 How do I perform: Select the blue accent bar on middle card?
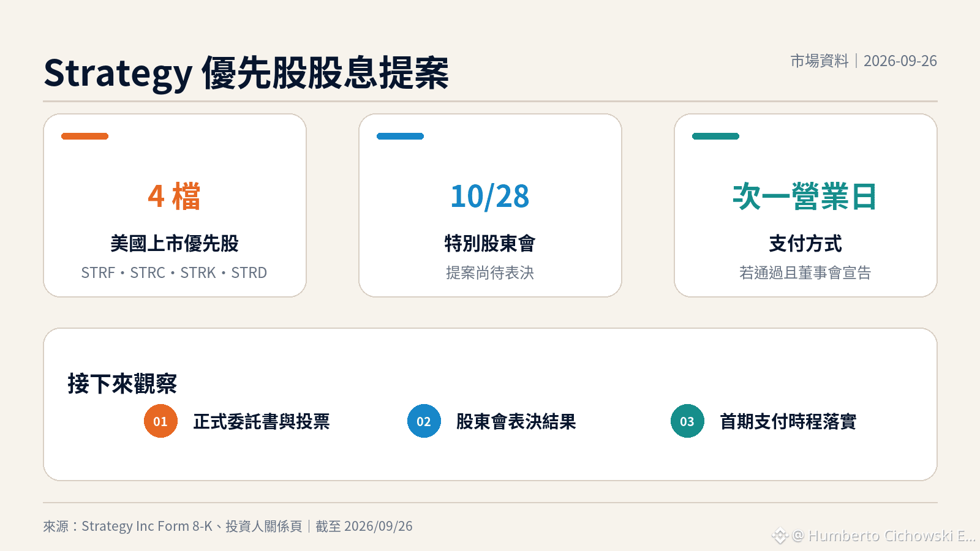point(400,136)
